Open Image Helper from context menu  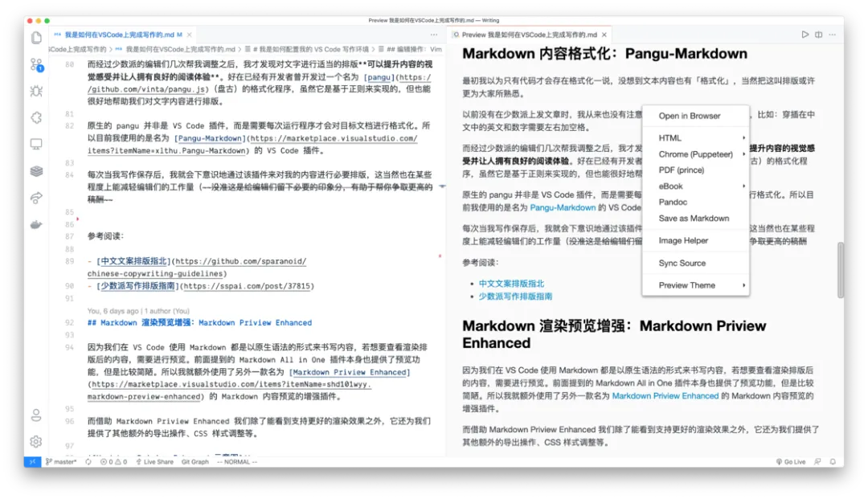click(696, 240)
